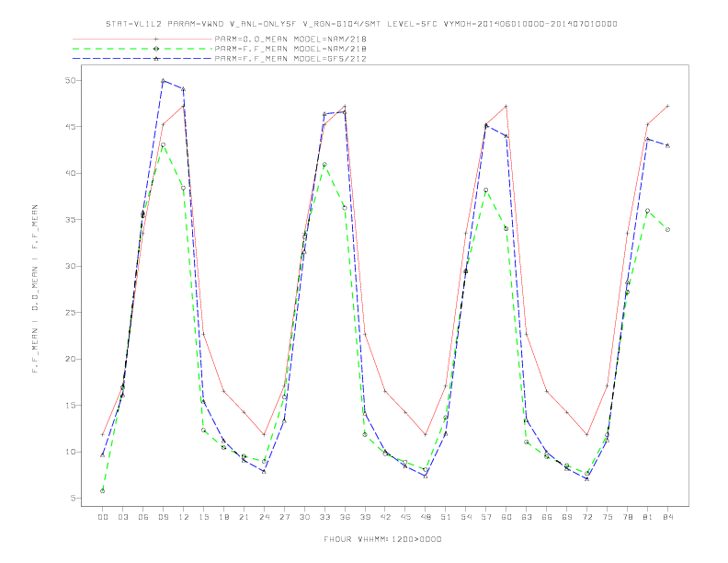This screenshot has height=563, width=728.
Task: Click blue GFS triangle point at hour 00
Action: tap(103, 454)
